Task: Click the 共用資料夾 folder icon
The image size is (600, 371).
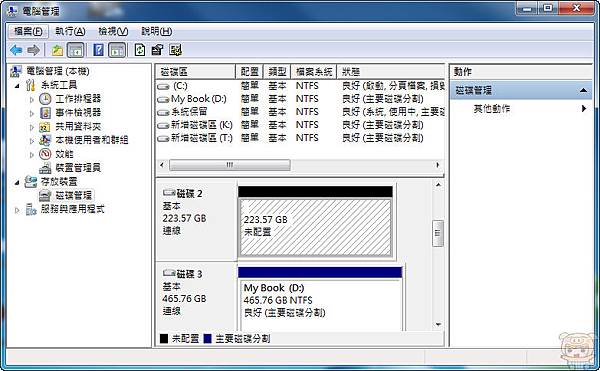Action: 45,127
